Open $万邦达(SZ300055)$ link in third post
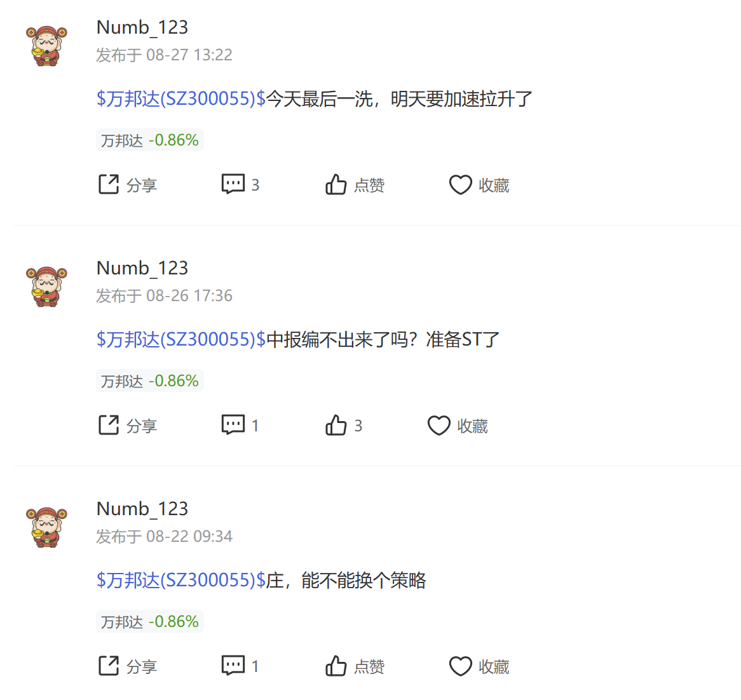The image size is (741, 700). (181, 580)
